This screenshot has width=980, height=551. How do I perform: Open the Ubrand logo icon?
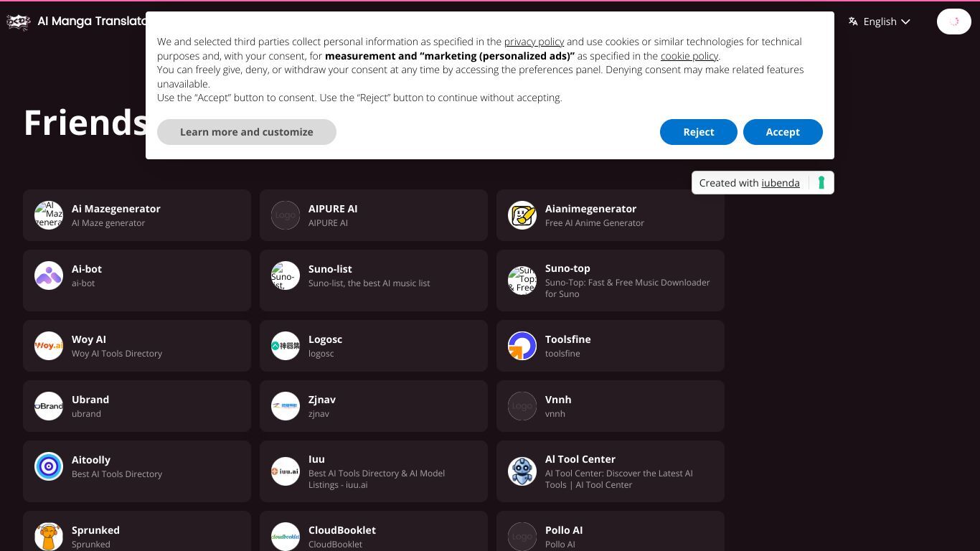pyautogui.click(x=49, y=406)
